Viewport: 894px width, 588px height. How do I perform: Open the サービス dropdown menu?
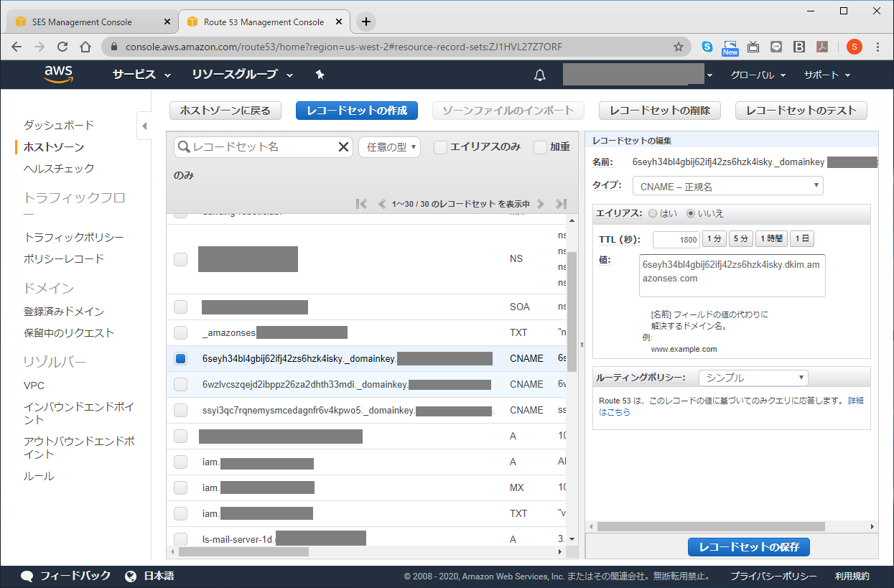tap(141, 75)
